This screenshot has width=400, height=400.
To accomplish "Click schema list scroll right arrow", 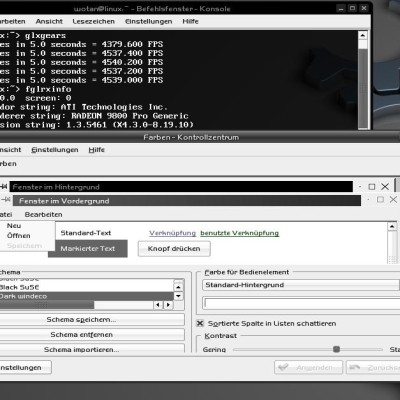I will tap(168, 305).
